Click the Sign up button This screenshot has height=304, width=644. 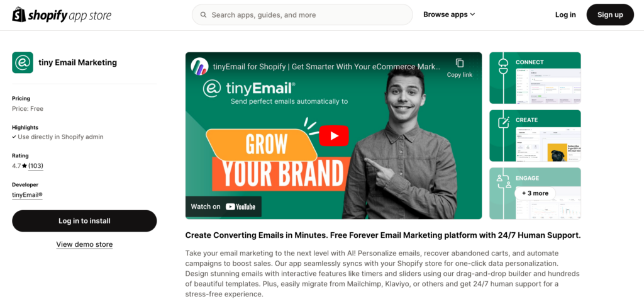pos(610,14)
